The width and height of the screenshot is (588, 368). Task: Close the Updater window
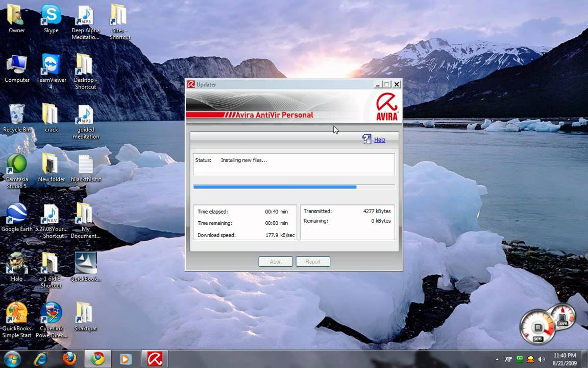coord(397,84)
